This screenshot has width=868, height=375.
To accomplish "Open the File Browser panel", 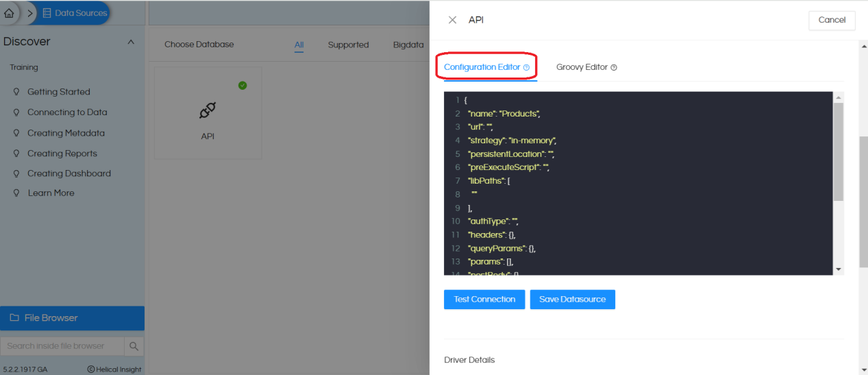I will pos(72,318).
